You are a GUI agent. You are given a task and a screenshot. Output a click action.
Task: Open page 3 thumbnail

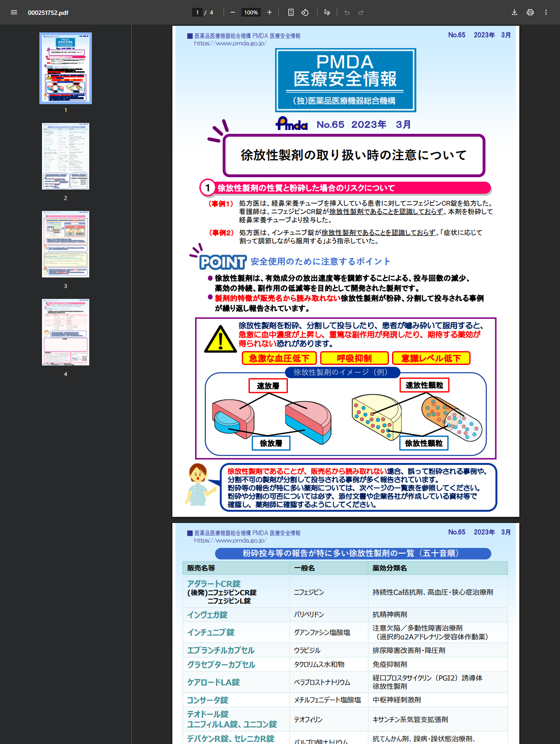pos(66,244)
